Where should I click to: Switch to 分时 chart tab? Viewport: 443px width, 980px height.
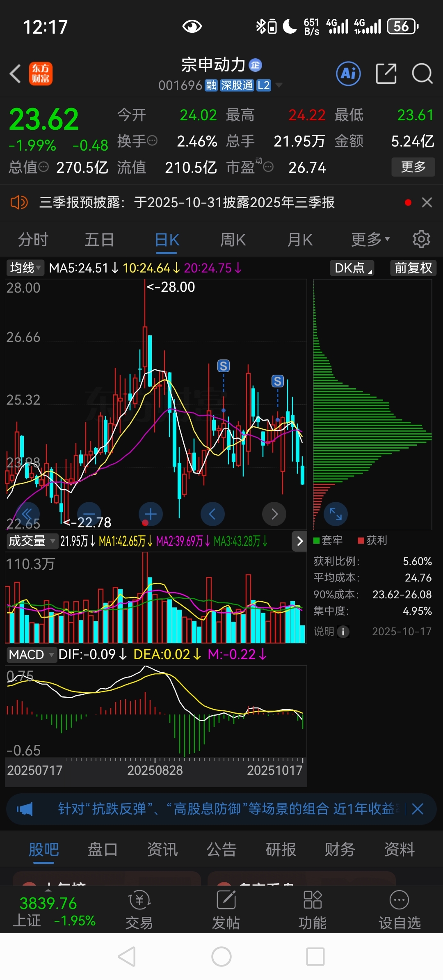click(x=33, y=240)
